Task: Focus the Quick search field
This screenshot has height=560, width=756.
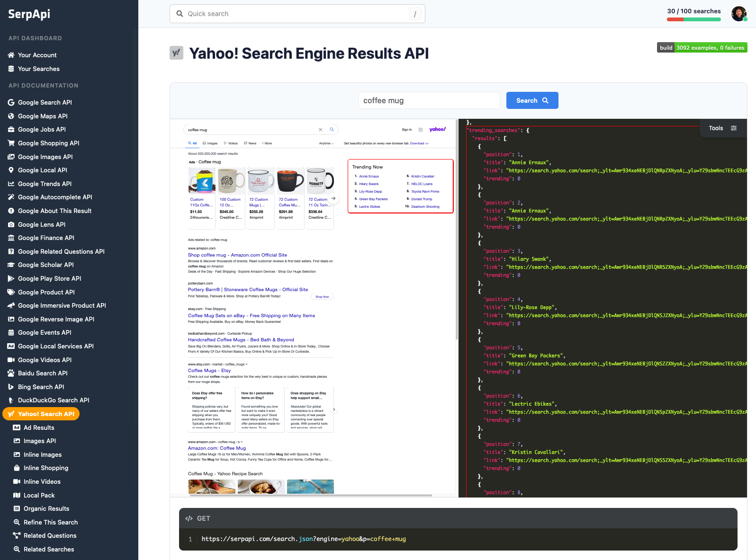Action: (x=297, y=14)
